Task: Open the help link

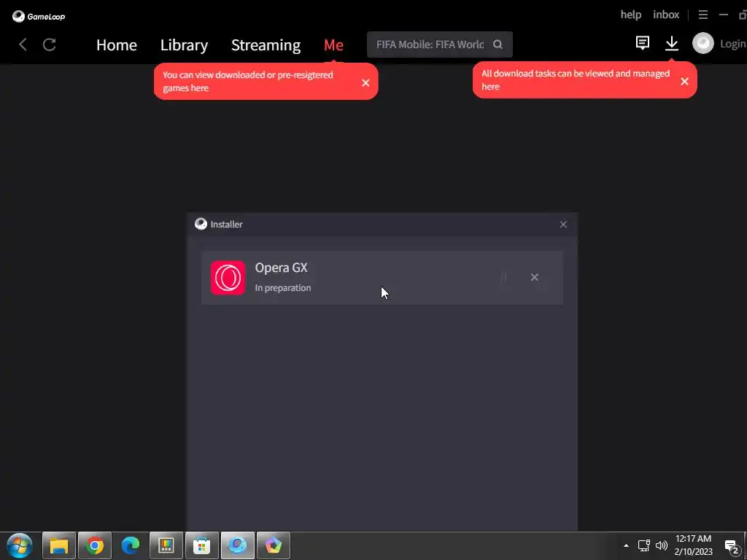Action: point(631,15)
